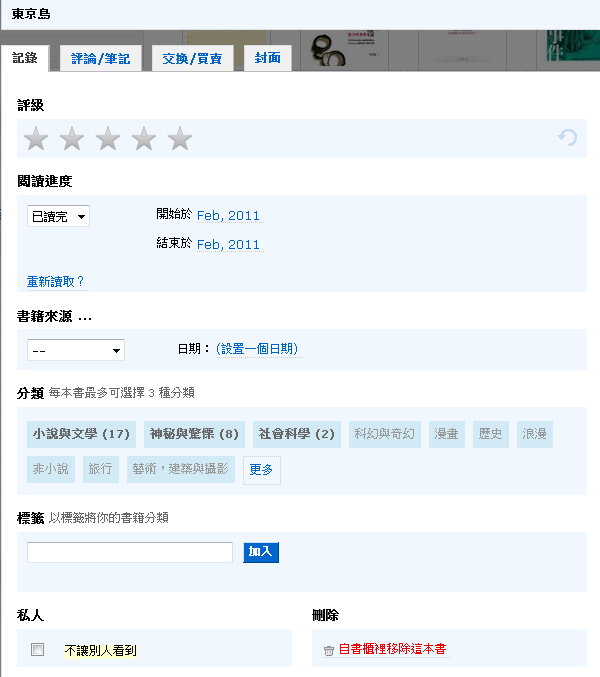600x677 pixels.
Task: Open the 已讀完 reading status dropdown
Action: point(58,216)
